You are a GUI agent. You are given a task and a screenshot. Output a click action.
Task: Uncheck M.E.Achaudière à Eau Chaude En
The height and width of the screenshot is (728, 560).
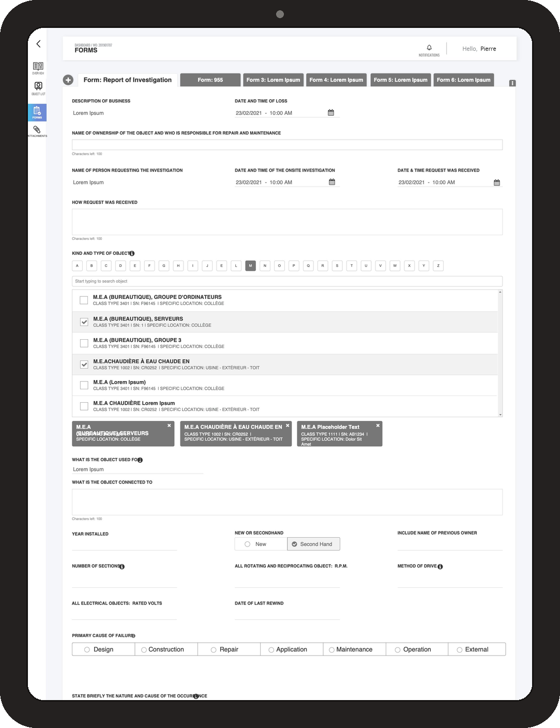84,364
